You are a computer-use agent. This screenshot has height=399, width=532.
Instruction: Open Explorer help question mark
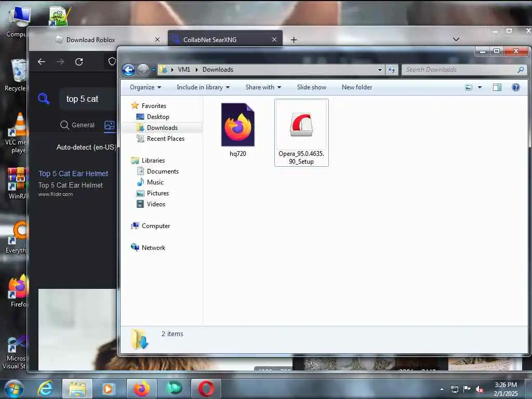pos(516,87)
